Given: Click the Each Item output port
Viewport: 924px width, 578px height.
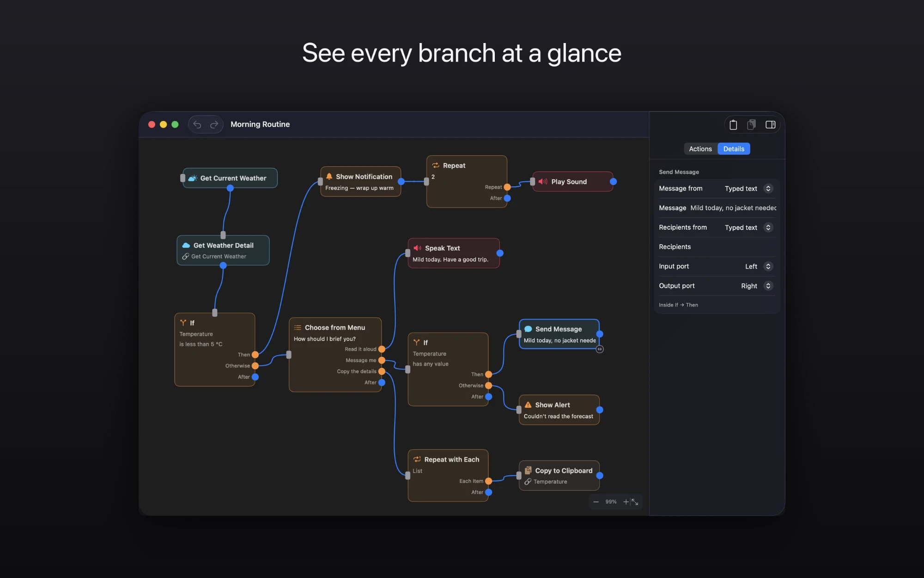Looking at the screenshot, I should coord(489,481).
